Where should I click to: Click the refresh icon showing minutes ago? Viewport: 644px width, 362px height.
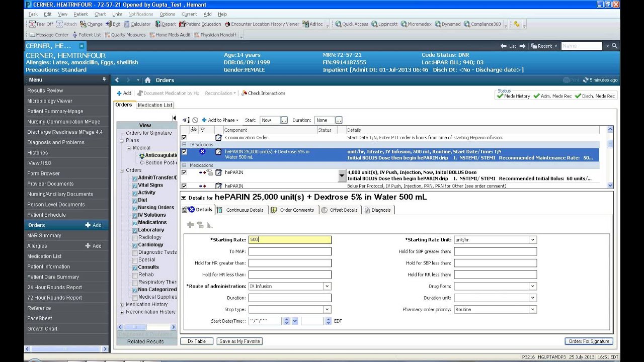coord(586,80)
